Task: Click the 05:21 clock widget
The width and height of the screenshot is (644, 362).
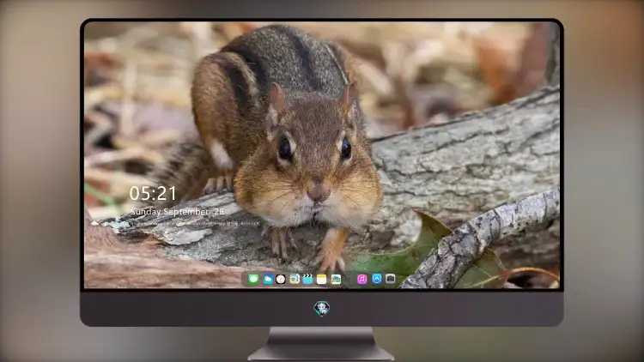Action: point(153,193)
